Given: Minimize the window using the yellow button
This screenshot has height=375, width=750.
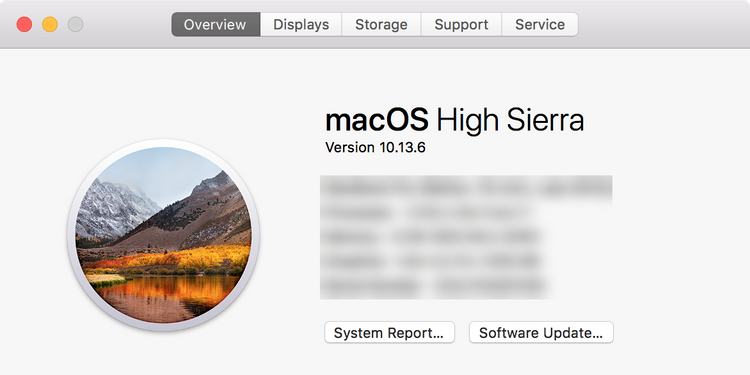Looking at the screenshot, I should point(50,24).
